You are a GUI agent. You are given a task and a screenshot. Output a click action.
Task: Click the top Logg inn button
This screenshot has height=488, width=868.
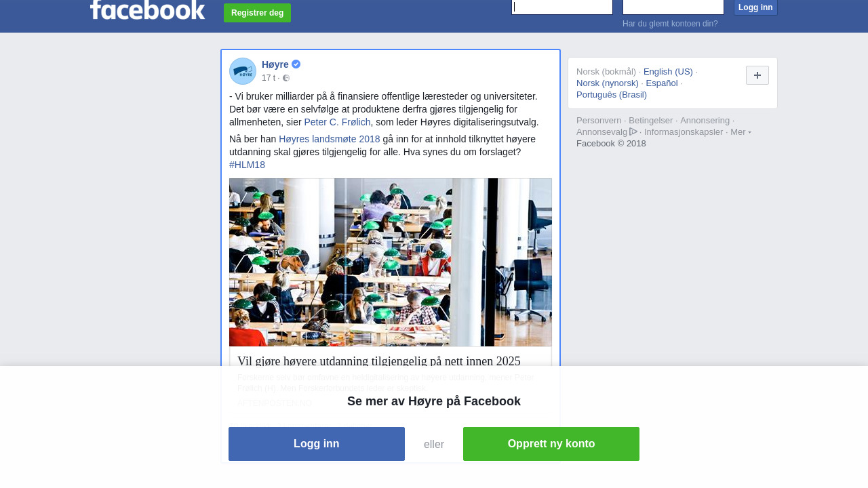[755, 7]
